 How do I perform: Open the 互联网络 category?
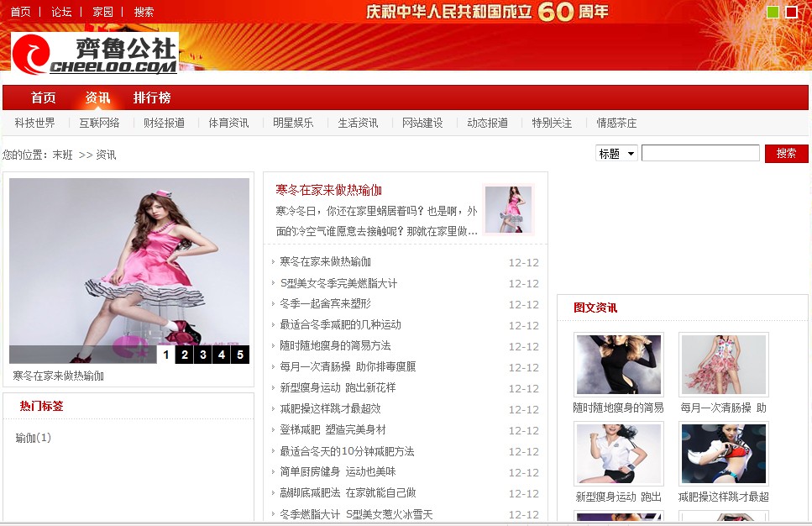point(99,123)
